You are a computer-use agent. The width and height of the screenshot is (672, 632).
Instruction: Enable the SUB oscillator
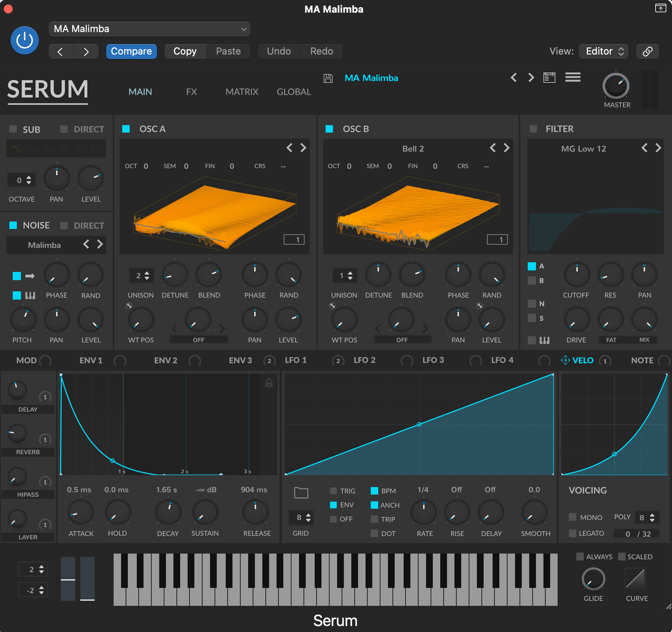[x=13, y=129]
